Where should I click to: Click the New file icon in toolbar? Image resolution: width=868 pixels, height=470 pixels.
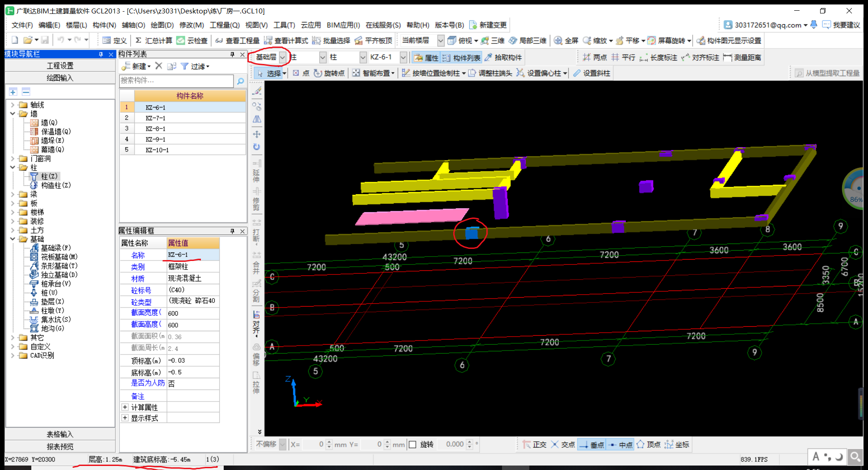pyautogui.click(x=15, y=40)
